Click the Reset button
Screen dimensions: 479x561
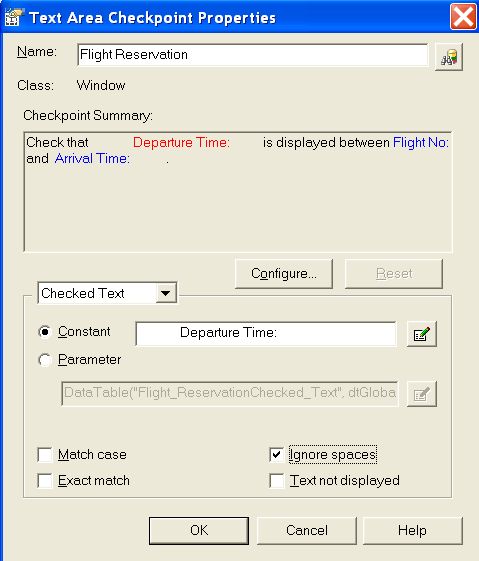(394, 274)
